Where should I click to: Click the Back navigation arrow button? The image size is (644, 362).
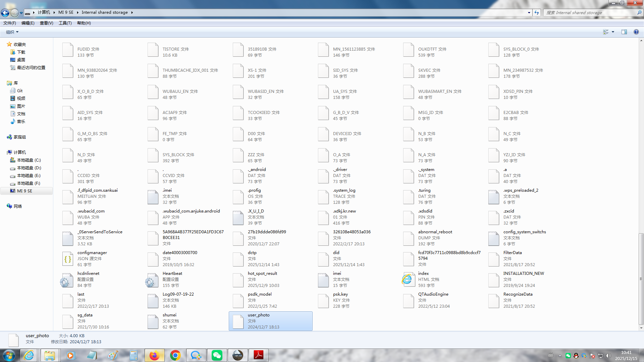point(5,13)
